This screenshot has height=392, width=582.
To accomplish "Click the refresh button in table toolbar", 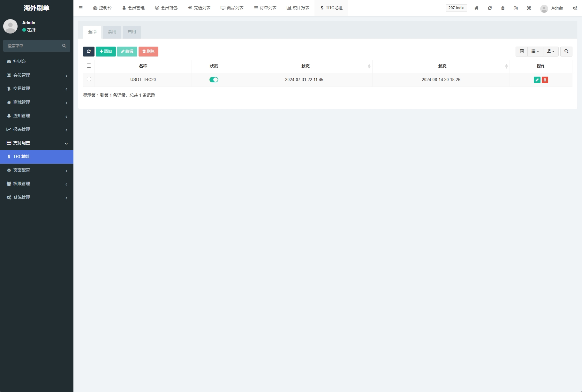I will click(89, 51).
